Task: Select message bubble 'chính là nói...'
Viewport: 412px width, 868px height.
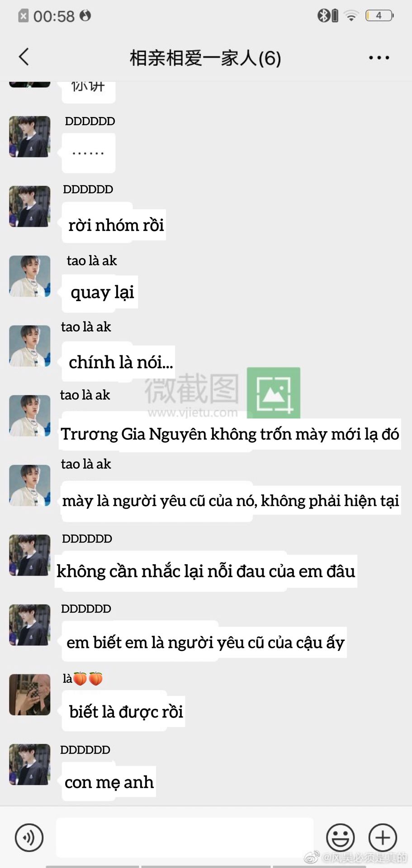Action: pyautogui.click(x=119, y=362)
